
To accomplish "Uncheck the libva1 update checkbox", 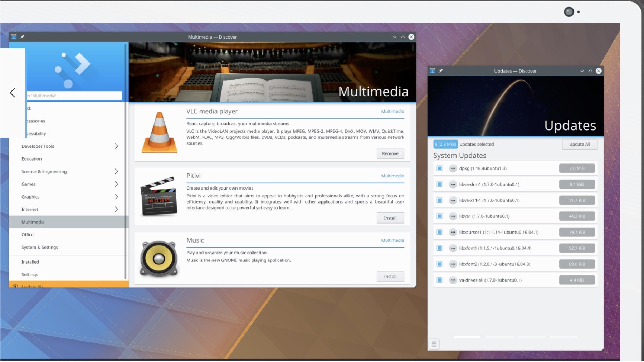I will pos(439,216).
